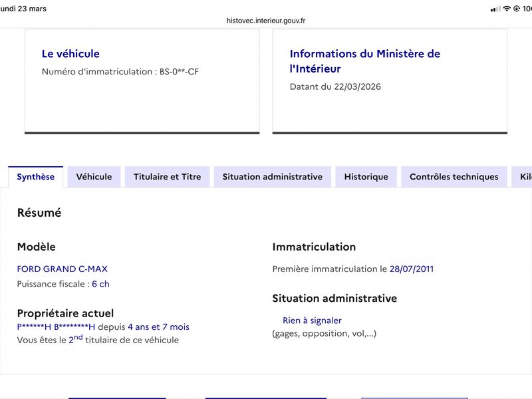The width and height of the screenshot is (532, 399).
Task: Go to the Contrôles techniques tab
Action: [x=454, y=177]
